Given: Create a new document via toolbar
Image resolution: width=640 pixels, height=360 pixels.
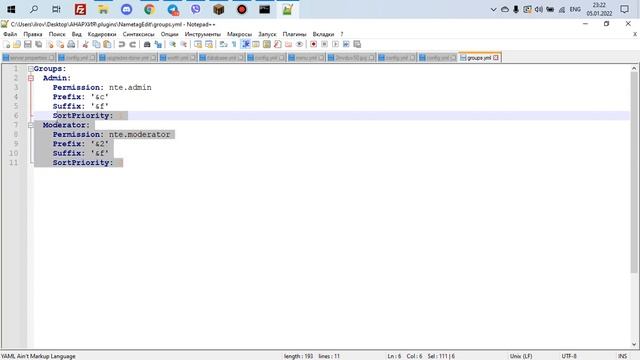Looking at the screenshot, I should [x=7, y=44].
